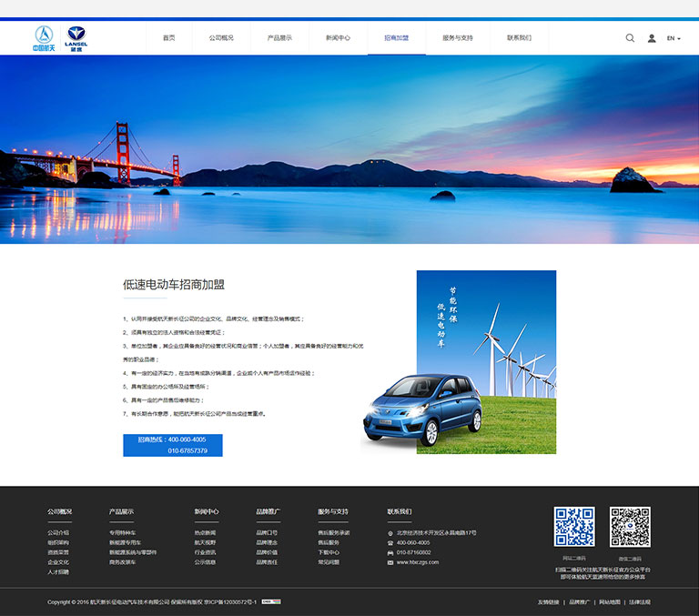
Task: Expand the EN language dropdown
Action: (x=674, y=38)
